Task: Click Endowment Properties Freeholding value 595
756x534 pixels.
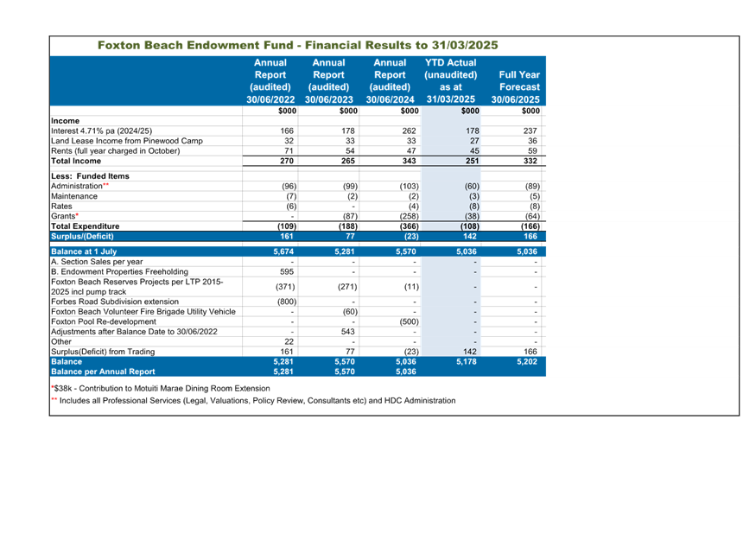Action: (287, 271)
